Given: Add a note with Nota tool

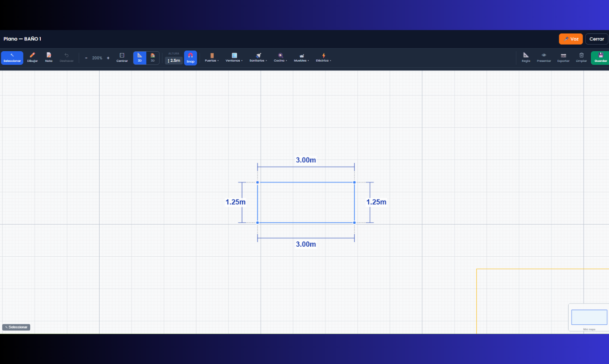Looking at the screenshot, I should 48,58.
